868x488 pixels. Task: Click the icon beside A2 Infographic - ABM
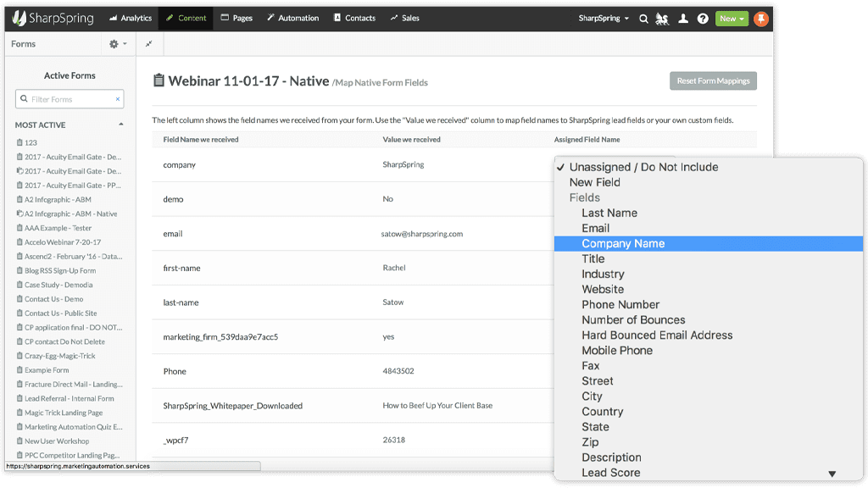[19, 199]
